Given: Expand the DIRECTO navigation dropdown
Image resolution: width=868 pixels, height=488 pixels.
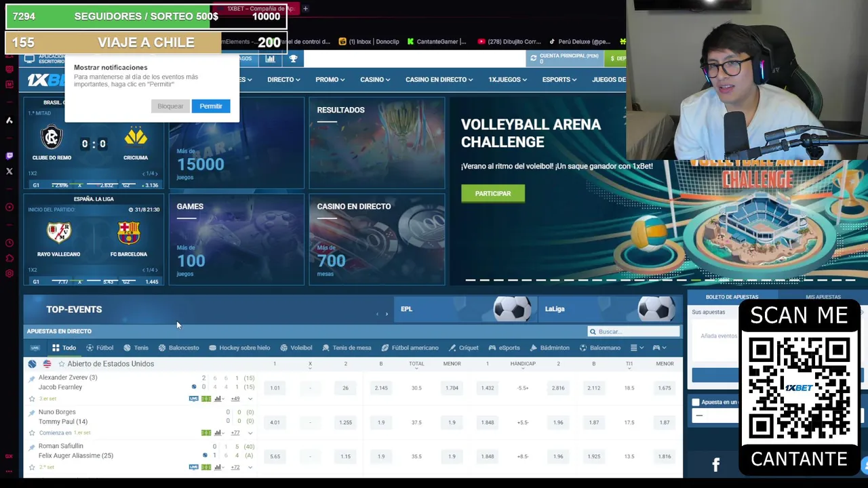Looking at the screenshot, I should tap(283, 79).
